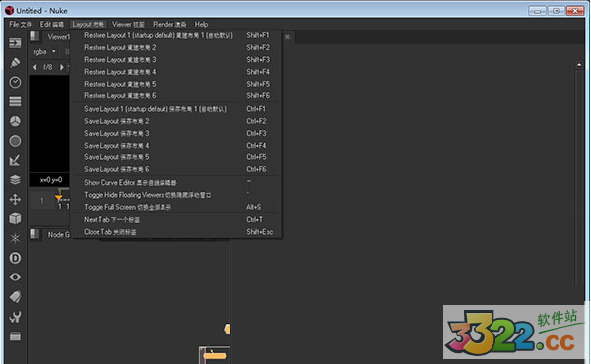Open the Merge nodes layers icon
The height and width of the screenshot is (364, 591).
pyautogui.click(x=15, y=180)
